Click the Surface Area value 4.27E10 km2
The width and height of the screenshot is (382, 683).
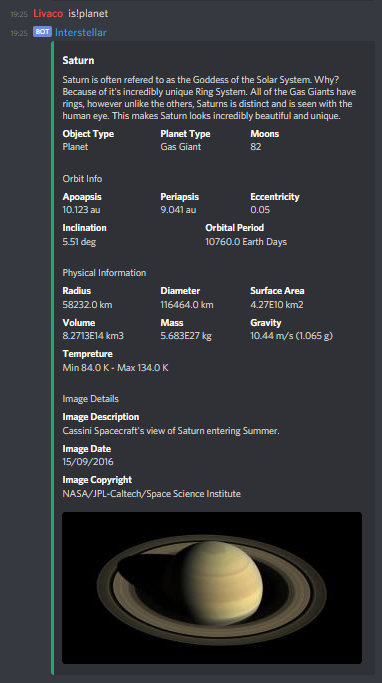pos(277,304)
